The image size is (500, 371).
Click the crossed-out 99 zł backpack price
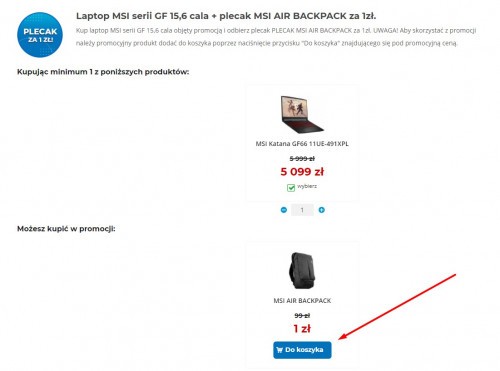tap(302, 315)
